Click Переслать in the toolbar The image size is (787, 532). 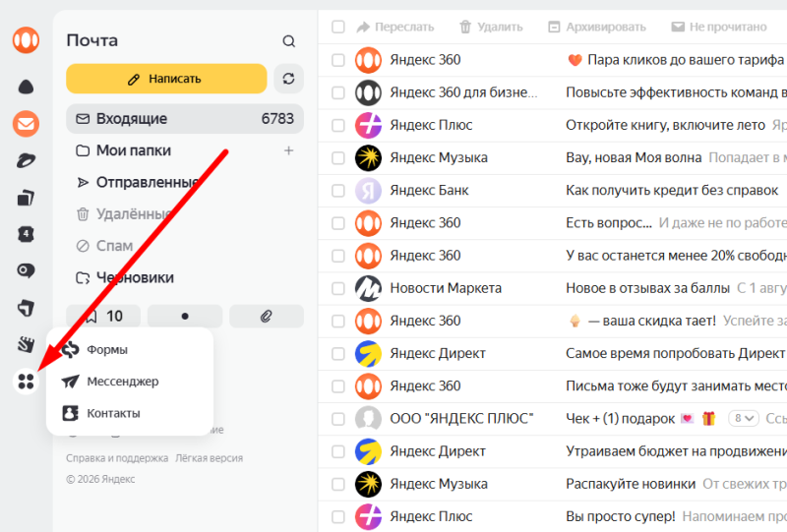[395, 27]
